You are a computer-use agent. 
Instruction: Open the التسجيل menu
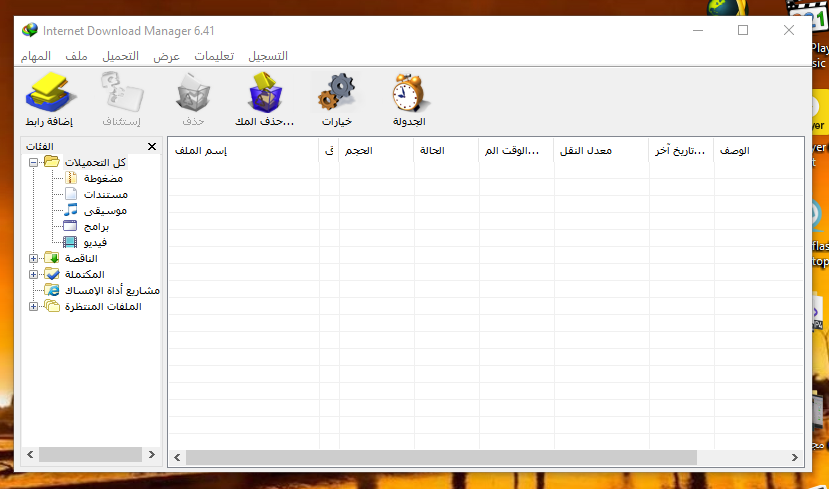point(268,56)
